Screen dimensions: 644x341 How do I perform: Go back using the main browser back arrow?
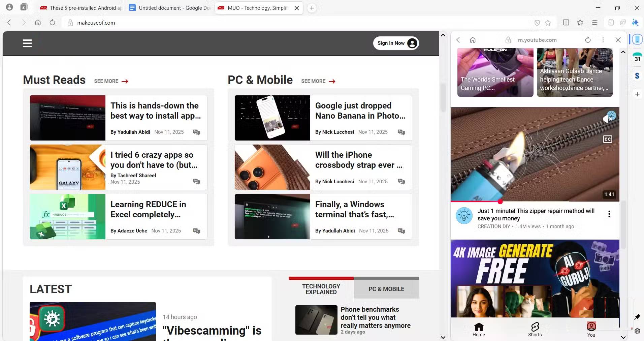coord(9,23)
